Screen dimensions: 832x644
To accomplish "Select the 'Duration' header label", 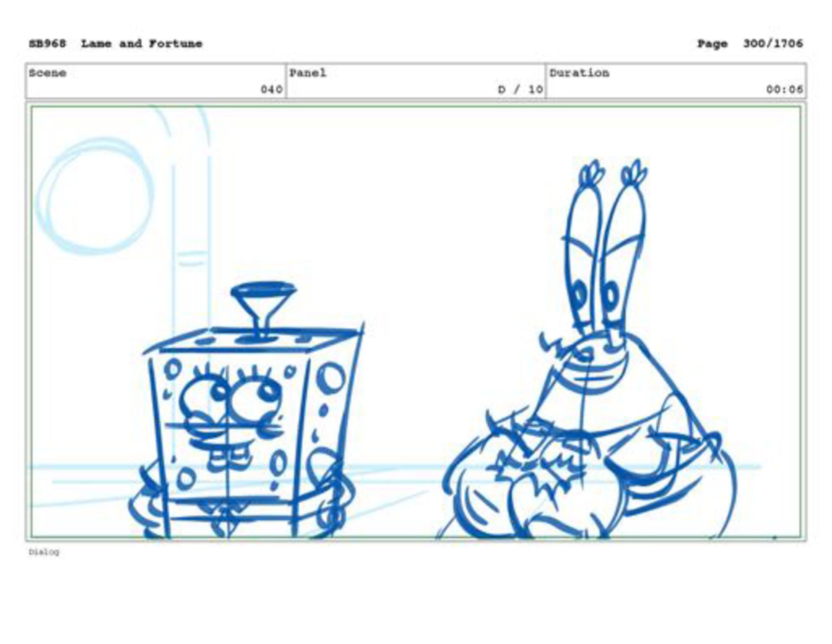I will [x=579, y=73].
